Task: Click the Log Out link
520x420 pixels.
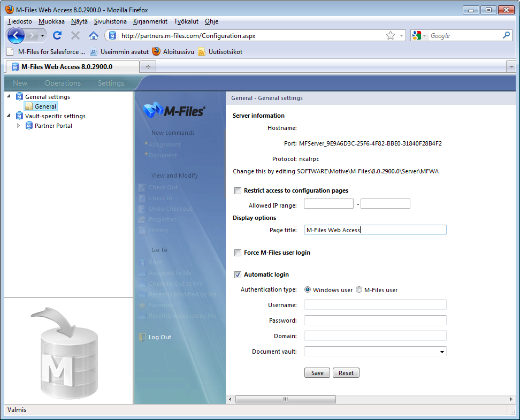Action: coord(160,337)
